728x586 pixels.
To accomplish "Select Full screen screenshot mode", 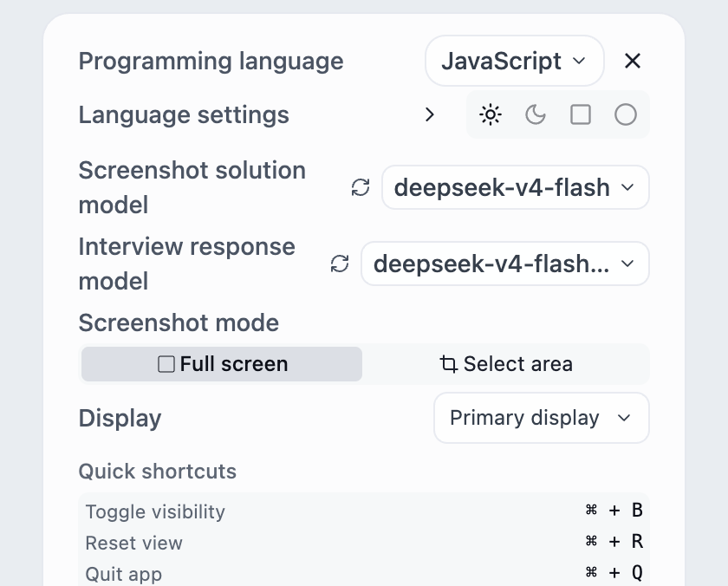I will point(222,364).
